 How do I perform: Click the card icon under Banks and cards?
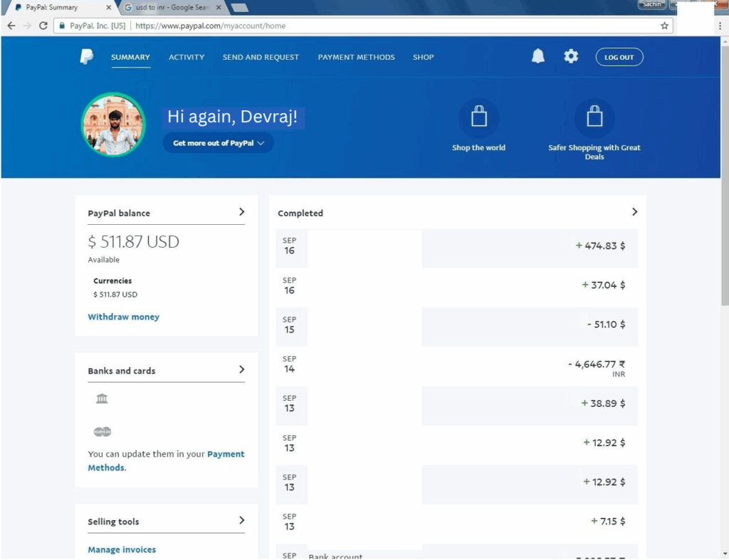click(x=102, y=432)
